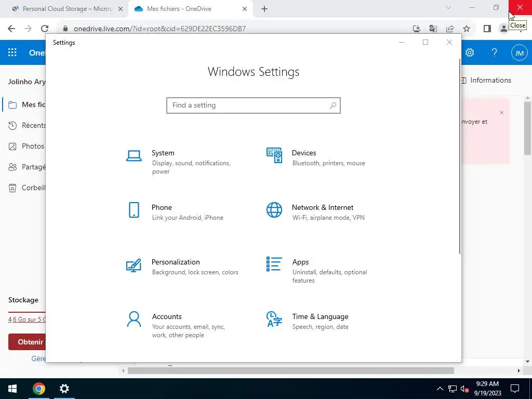This screenshot has width=532, height=399.
Task: Open Accounts person icon
Action: point(134,320)
